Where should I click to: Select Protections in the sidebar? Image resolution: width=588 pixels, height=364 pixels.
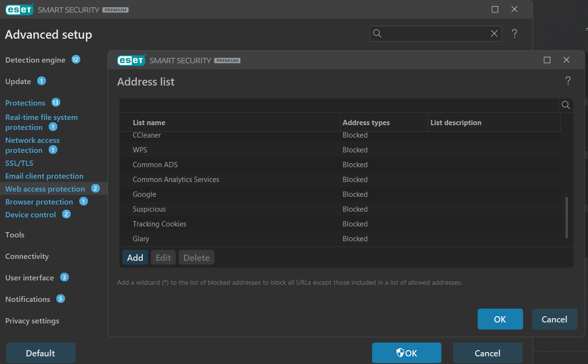point(25,103)
